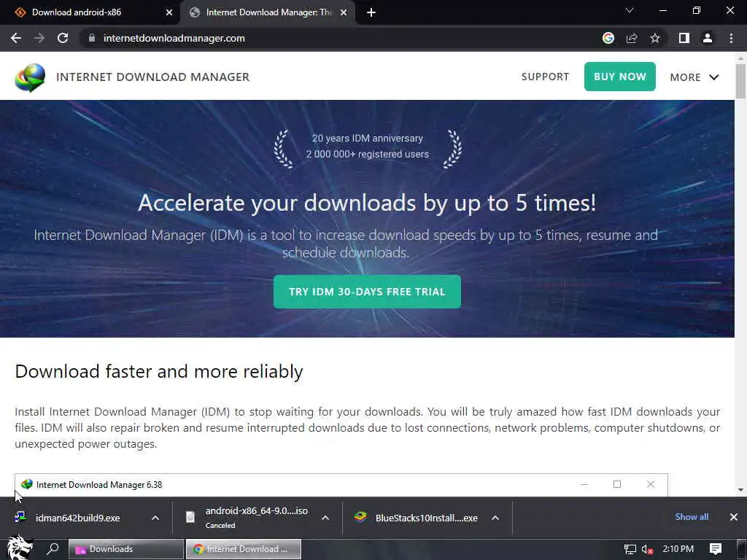Screen dimensions: 747x560
Task: Open the clock showing 2:10 PM
Action: 678,549
